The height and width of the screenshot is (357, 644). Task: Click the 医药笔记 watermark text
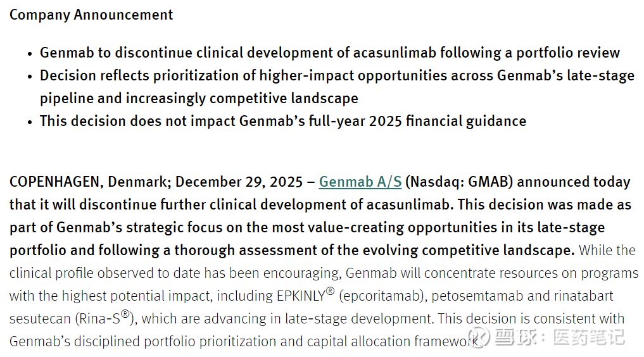click(x=589, y=337)
